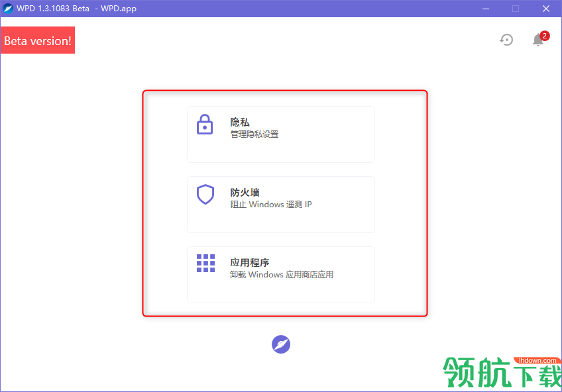The image size is (562, 392).
Task: Open the restore history icon
Action: [x=506, y=40]
